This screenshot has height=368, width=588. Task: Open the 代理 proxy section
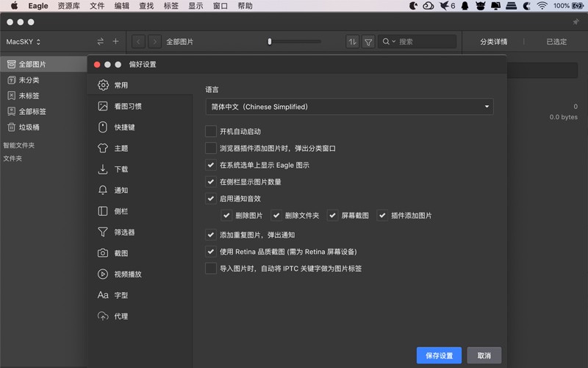coord(140,316)
